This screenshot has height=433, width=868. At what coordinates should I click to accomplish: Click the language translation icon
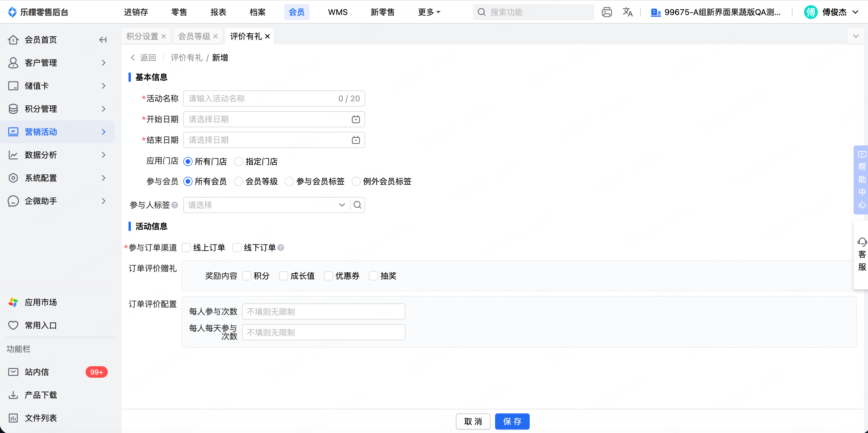[627, 12]
